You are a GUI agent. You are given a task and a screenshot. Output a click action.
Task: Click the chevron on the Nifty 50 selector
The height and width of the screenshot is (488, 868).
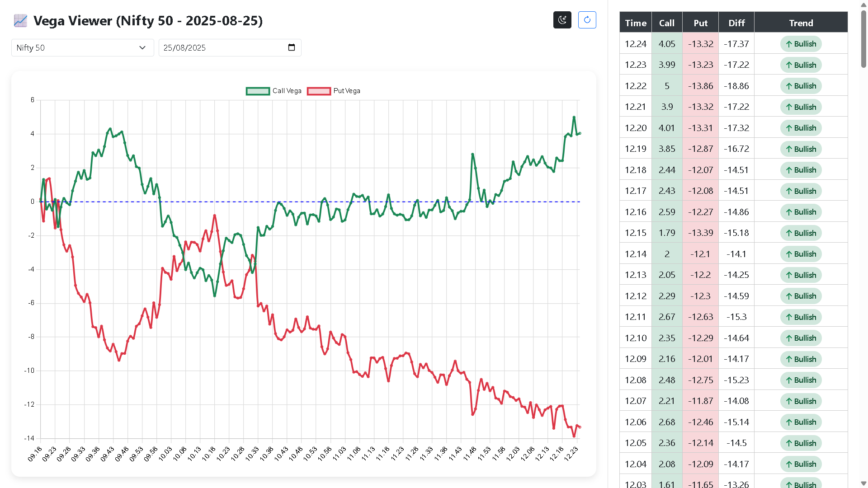[142, 47]
